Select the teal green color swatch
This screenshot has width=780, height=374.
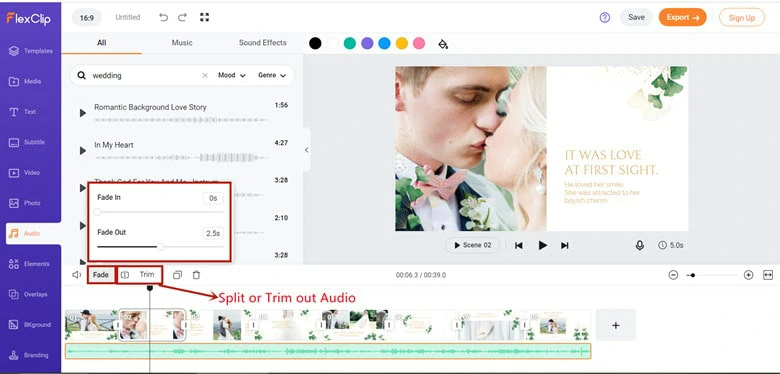pos(350,43)
